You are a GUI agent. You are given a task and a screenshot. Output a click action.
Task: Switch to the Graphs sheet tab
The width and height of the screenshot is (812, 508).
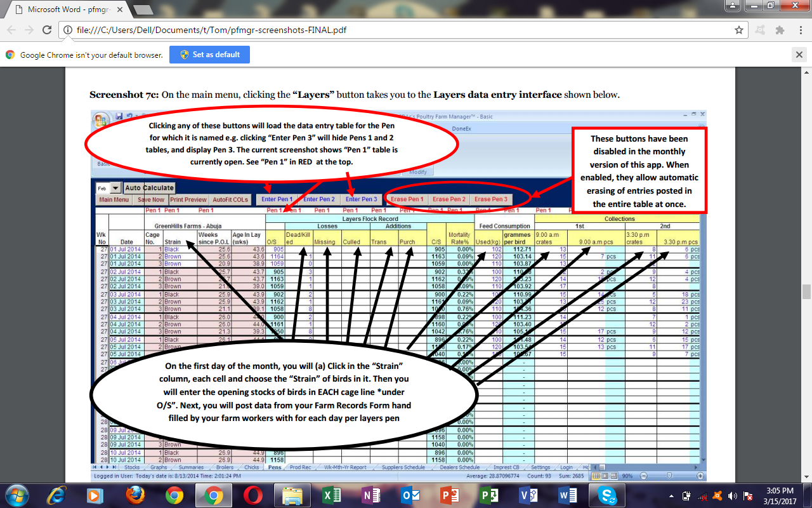pos(159,467)
